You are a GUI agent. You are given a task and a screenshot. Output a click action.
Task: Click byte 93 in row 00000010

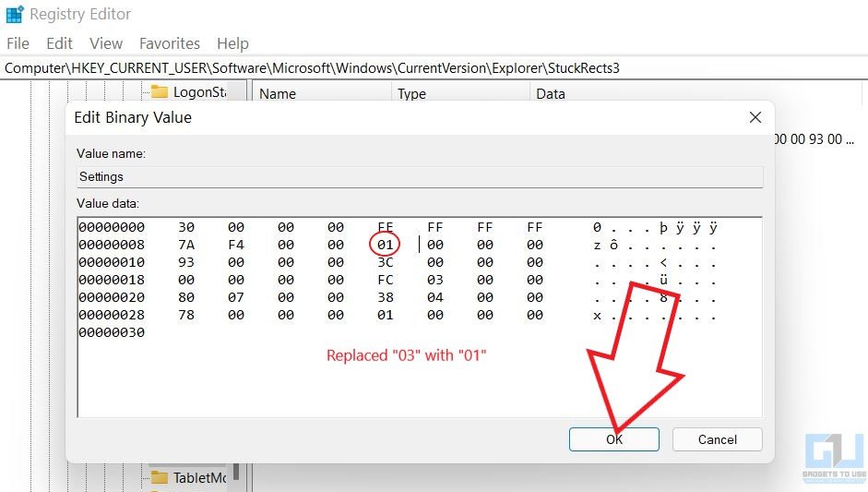click(x=186, y=262)
